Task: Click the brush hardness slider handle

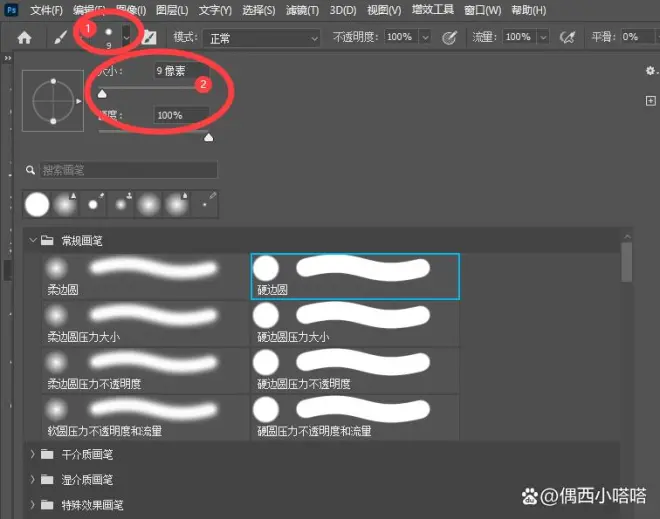Action: tap(208, 137)
